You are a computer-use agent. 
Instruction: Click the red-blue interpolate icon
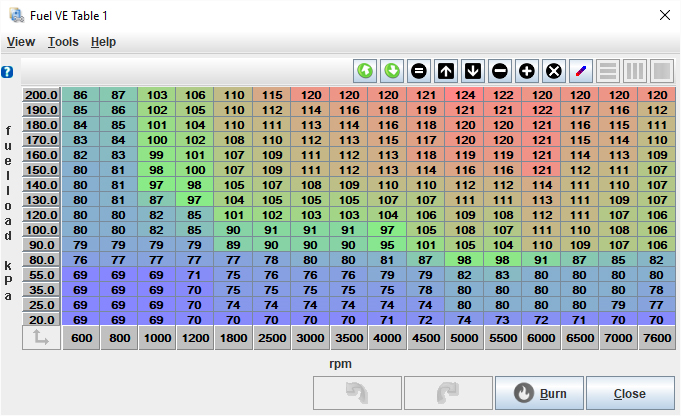click(x=581, y=72)
